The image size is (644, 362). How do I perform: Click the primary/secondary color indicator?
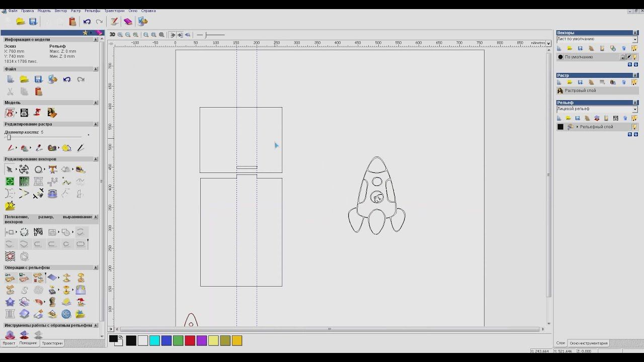tap(116, 340)
